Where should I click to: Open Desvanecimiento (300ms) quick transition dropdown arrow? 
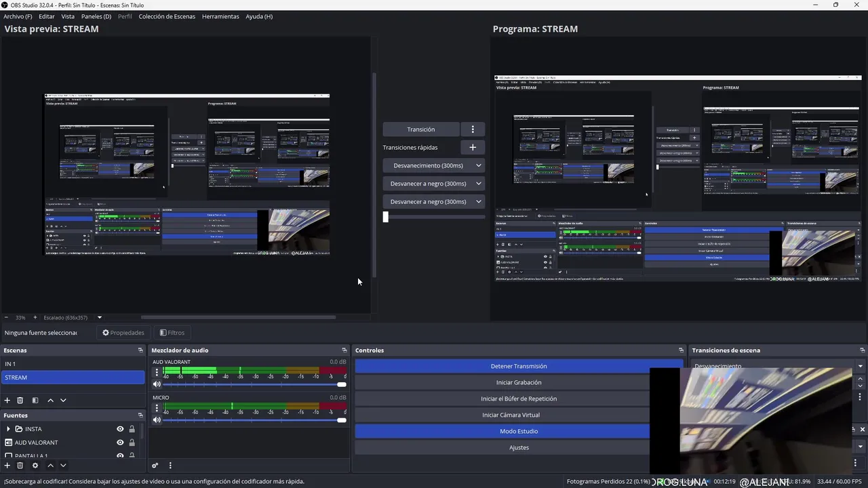click(478, 165)
